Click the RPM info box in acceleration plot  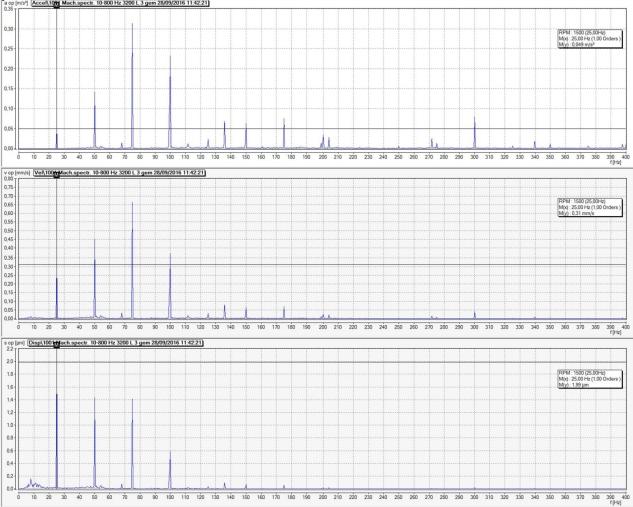(590, 38)
